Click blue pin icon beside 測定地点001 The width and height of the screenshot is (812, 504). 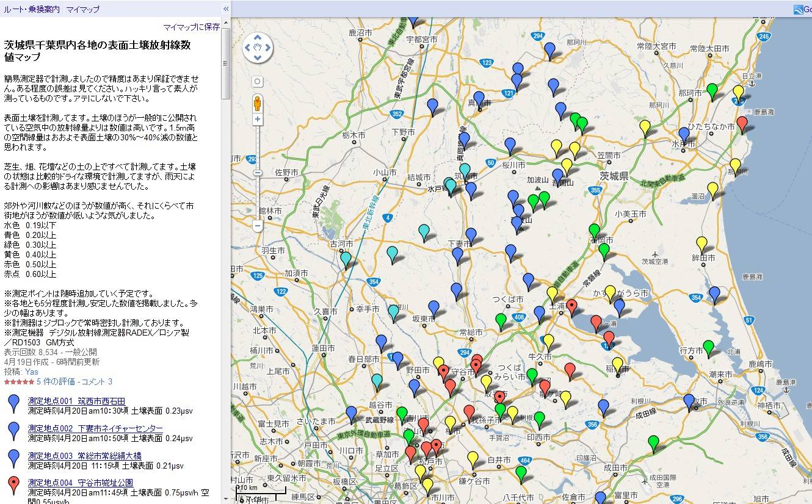(15, 405)
